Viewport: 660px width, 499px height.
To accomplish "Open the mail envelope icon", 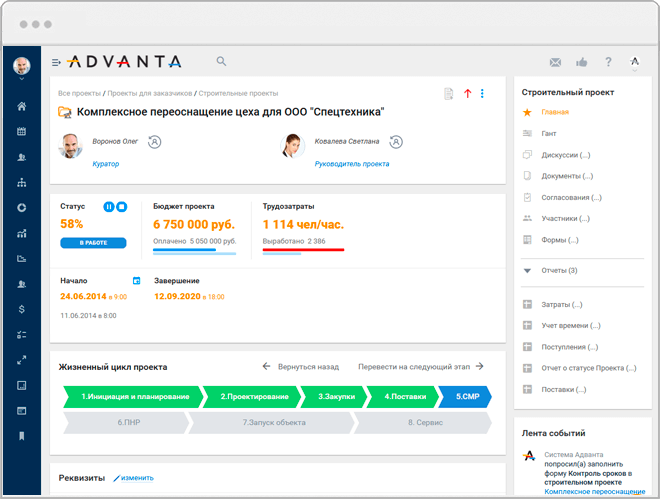I will pos(555,63).
